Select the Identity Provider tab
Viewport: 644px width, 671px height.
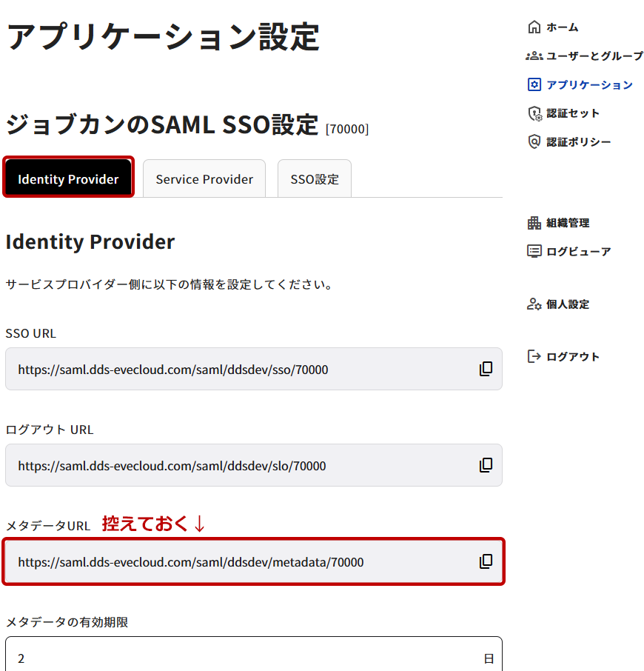(x=68, y=179)
